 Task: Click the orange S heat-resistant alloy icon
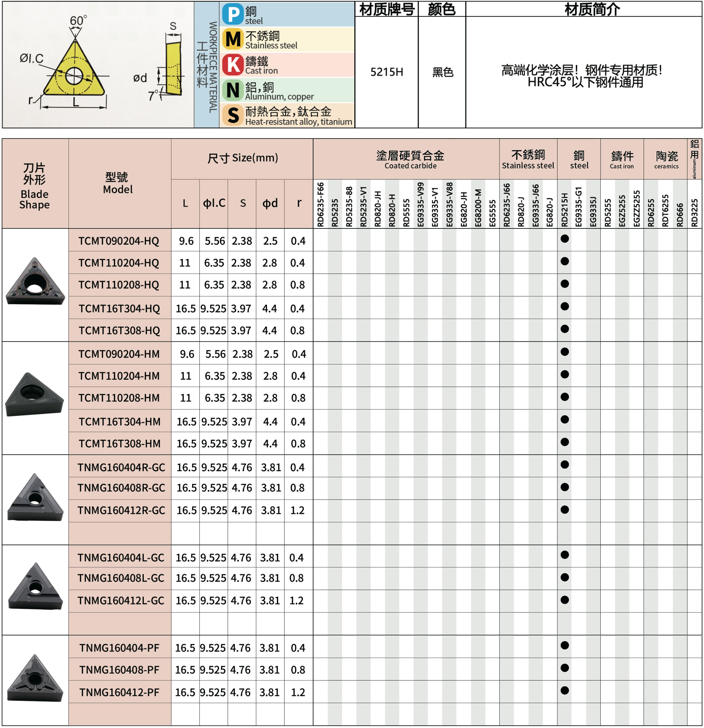coord(233,115)
